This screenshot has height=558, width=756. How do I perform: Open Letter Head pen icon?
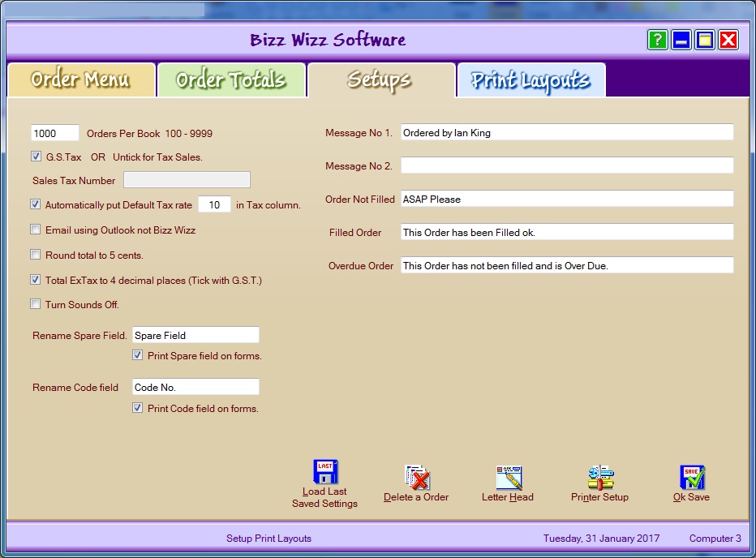click(x=509, y=477)
